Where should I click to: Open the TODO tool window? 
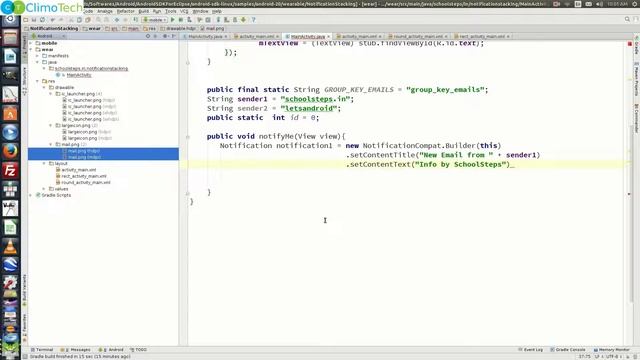tap(139, 350)
